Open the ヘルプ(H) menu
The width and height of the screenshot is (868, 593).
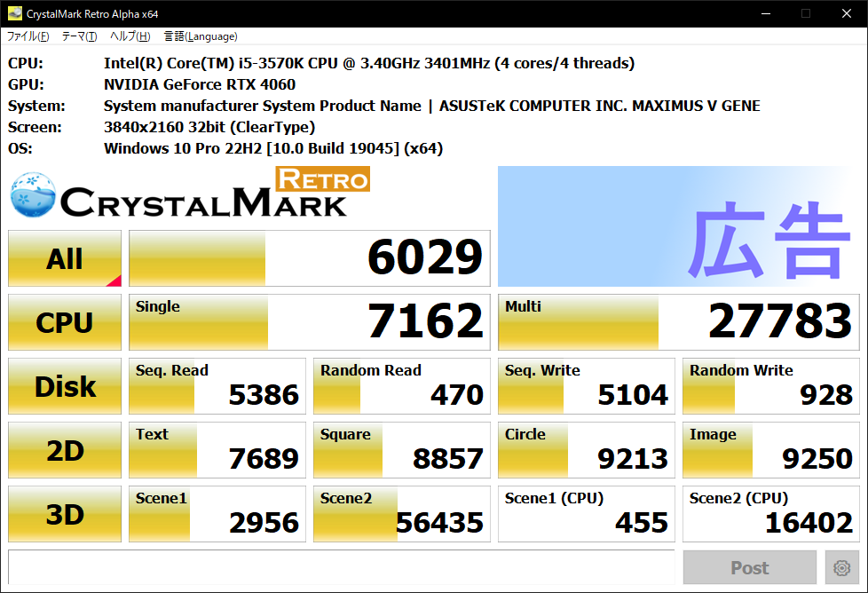pyautogui.click(x=130, y=36)
